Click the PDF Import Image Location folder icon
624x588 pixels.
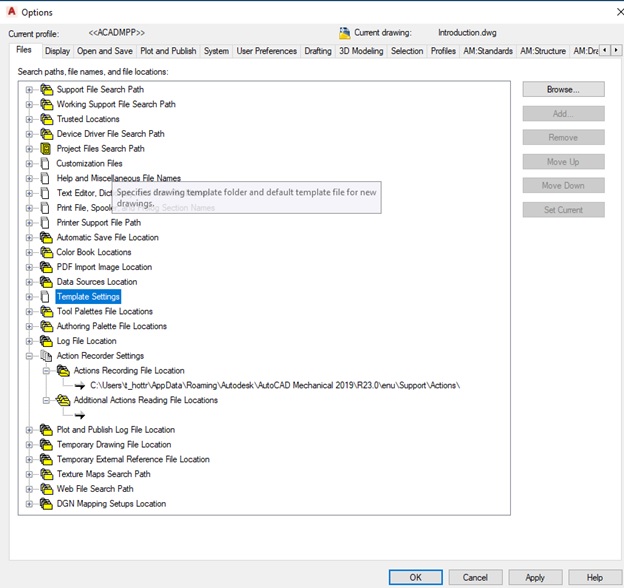click(47, 267)
